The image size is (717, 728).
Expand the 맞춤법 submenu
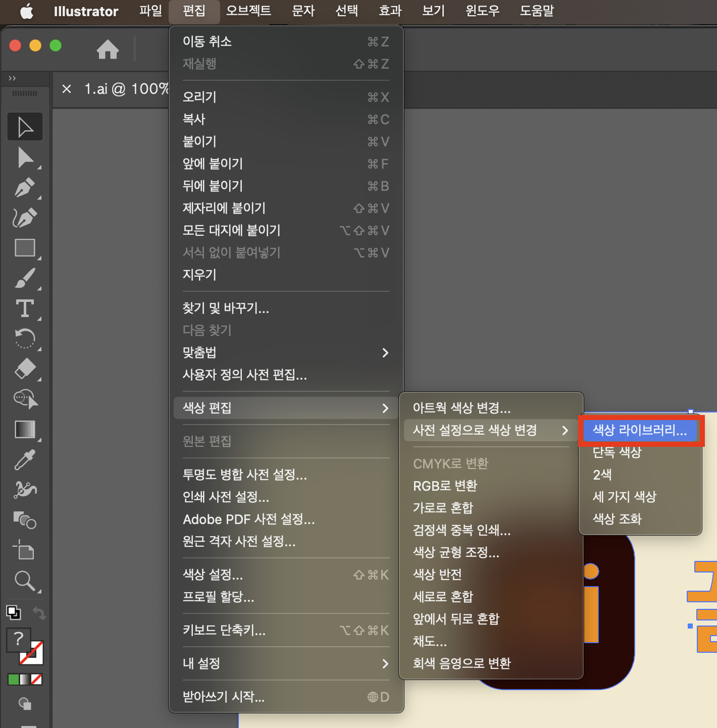[x=286, y=352]
